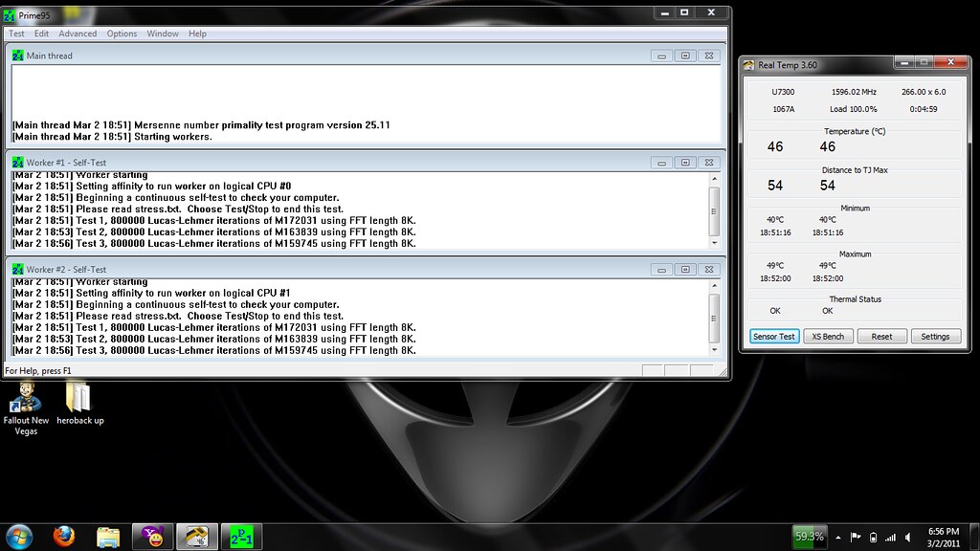Click the Main thread window icon
The image size is (980, 551).
coord(17,55)
